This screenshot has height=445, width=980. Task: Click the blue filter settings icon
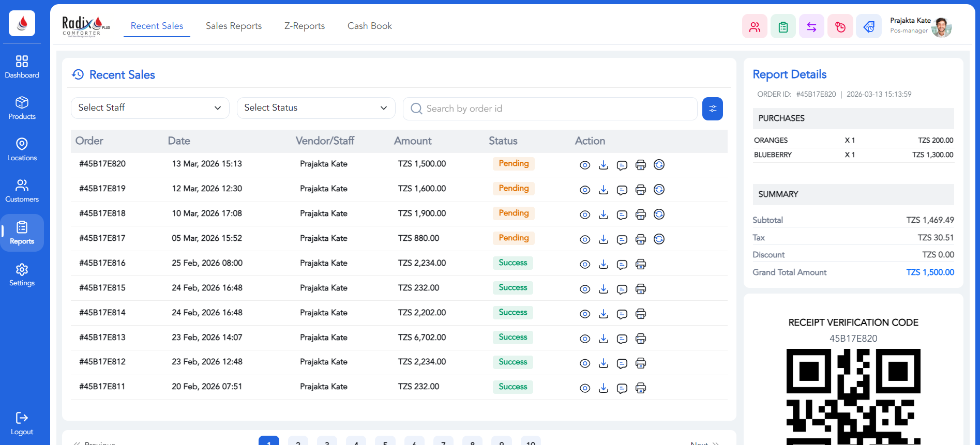pyautogui.click(x=712, y=109)
